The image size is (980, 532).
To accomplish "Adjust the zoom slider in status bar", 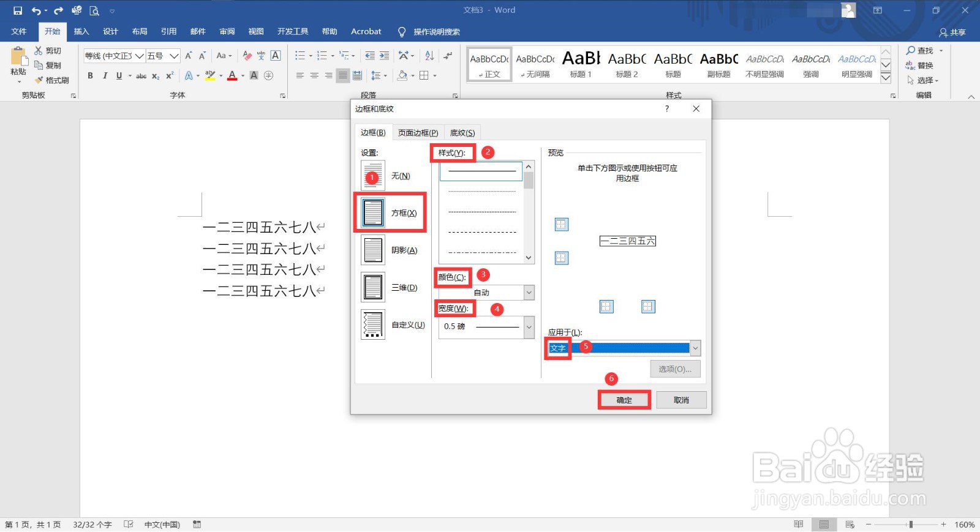I will 911,525.
